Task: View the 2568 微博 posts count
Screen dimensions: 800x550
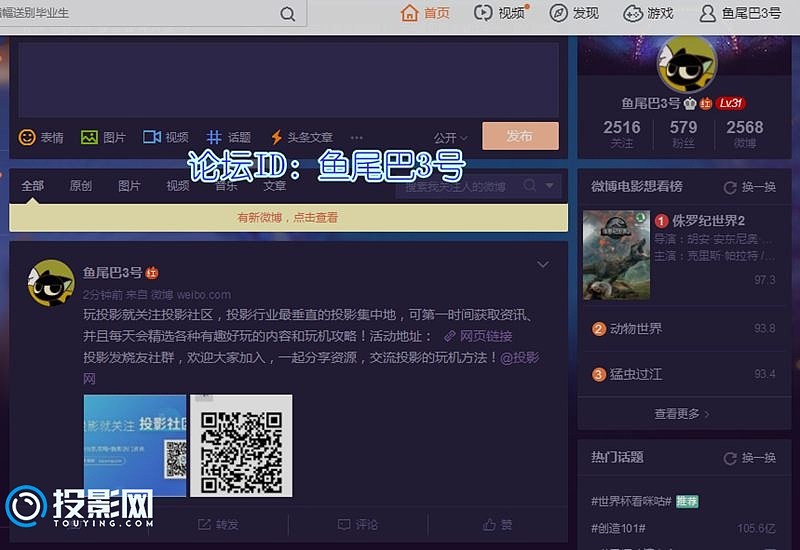Action: pyautogui.click(x=745, y=134)
